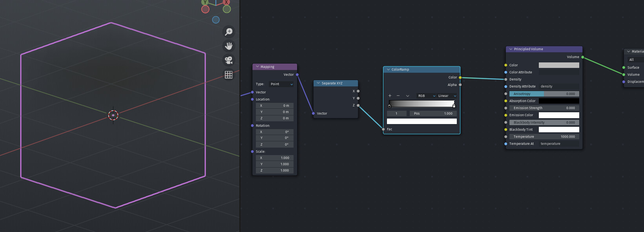
Task: Open the Absorption Color swatch
Action: [x=559, y=101]
